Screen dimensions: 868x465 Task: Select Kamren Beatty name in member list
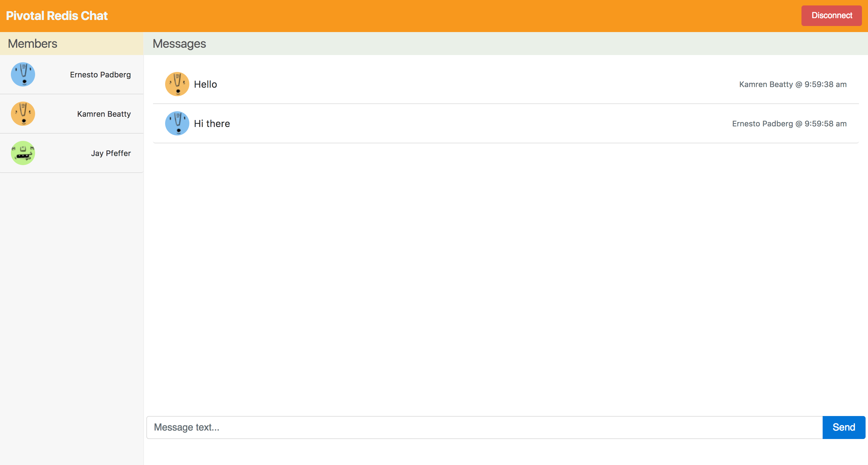click(104, 114)
